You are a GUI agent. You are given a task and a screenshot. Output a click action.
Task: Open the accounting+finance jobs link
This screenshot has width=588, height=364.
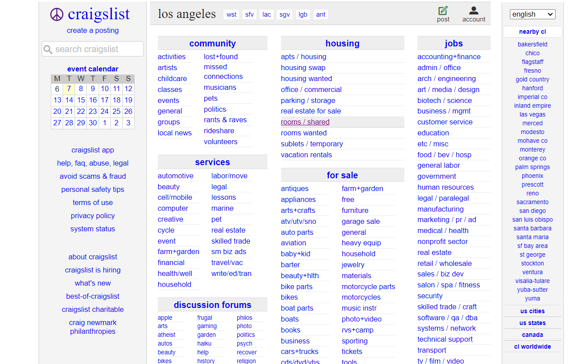449,57
